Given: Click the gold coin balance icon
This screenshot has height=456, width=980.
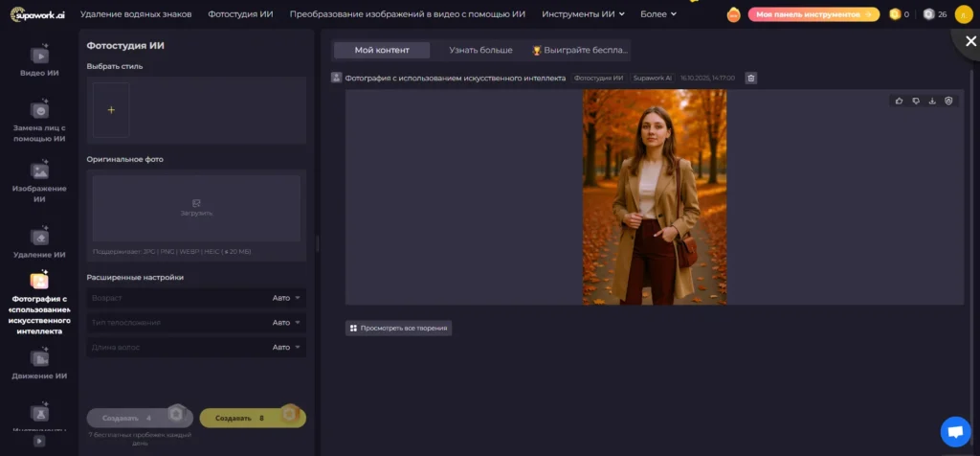Looking at the screenshot, I should tap(895, 13).
